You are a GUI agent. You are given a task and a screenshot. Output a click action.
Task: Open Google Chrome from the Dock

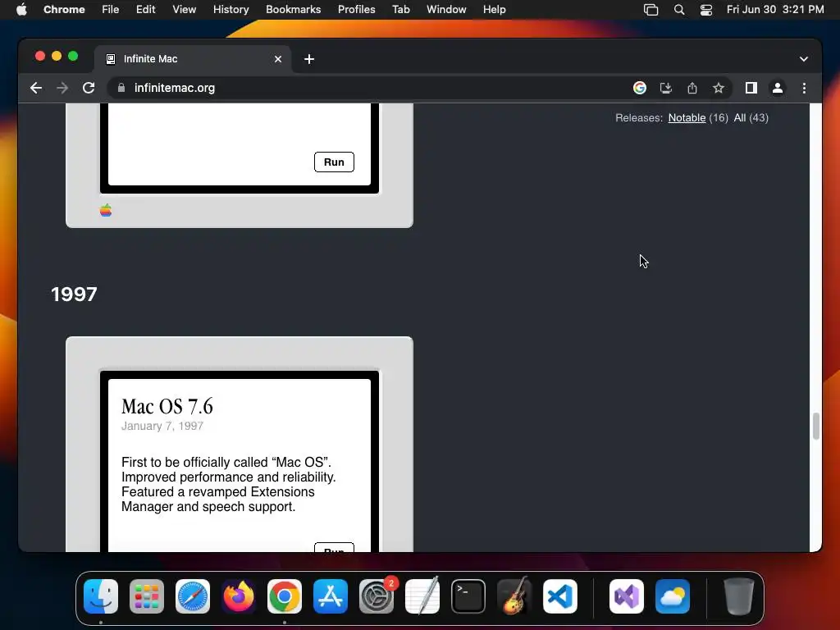pyautogui.click(x=285, y=596)
